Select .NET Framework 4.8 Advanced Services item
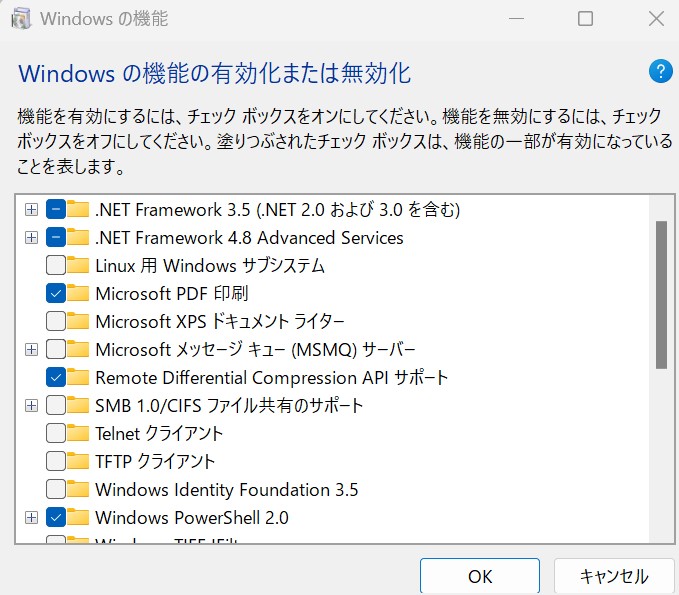Viewport: 679px width, 595px height. click(x=249, y=238)
